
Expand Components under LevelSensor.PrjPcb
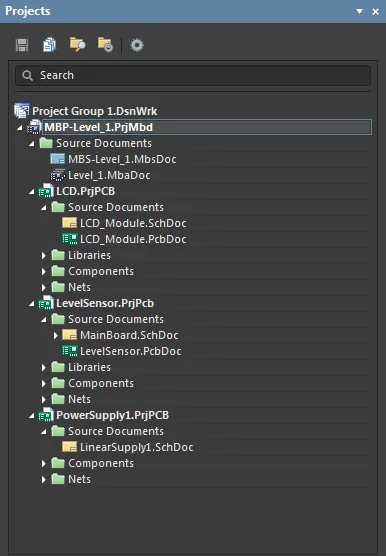[44, 383]
